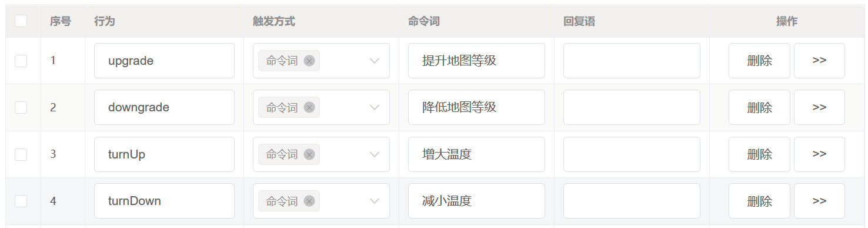Image resolution: width=868 pixels, height=228 pixels.
Task: Remove 命令词 tag in downgrade row
Action: click(309, 107)
